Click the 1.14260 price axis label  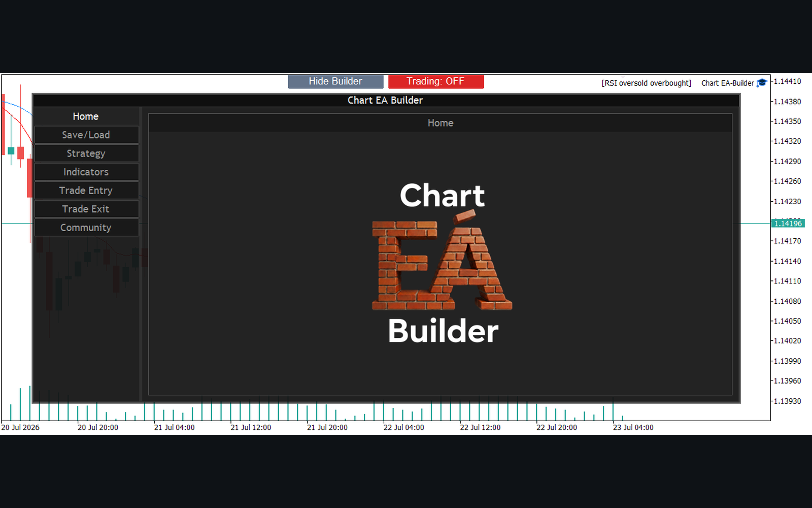[x=788, y=181]
